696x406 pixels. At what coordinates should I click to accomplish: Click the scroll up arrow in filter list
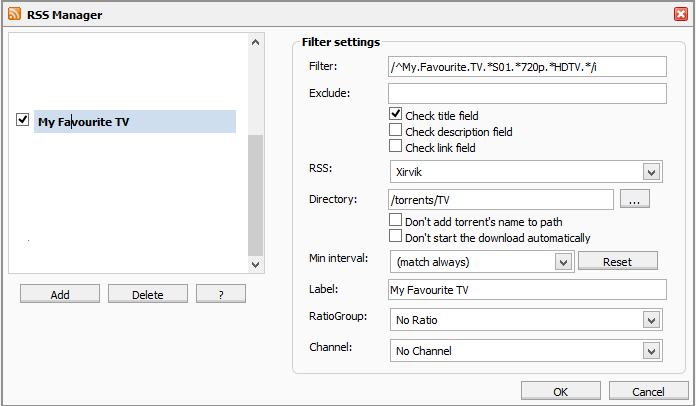255,42
